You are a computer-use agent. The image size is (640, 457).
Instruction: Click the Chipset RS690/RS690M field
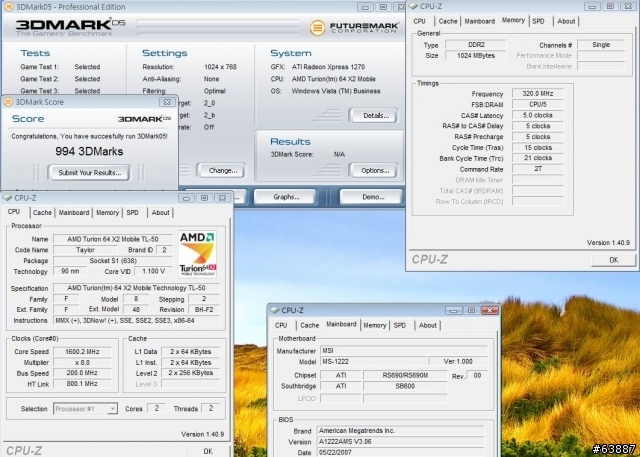(405, 375)
